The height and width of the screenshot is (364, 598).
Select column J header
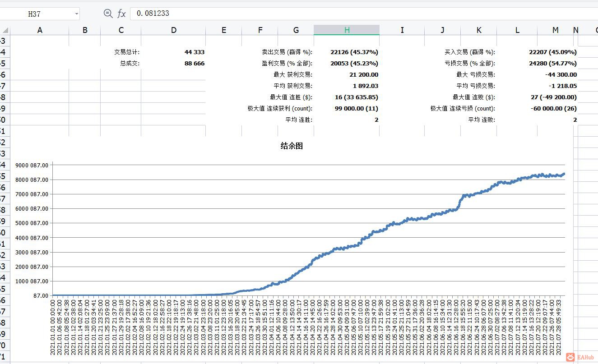point(443,30)
